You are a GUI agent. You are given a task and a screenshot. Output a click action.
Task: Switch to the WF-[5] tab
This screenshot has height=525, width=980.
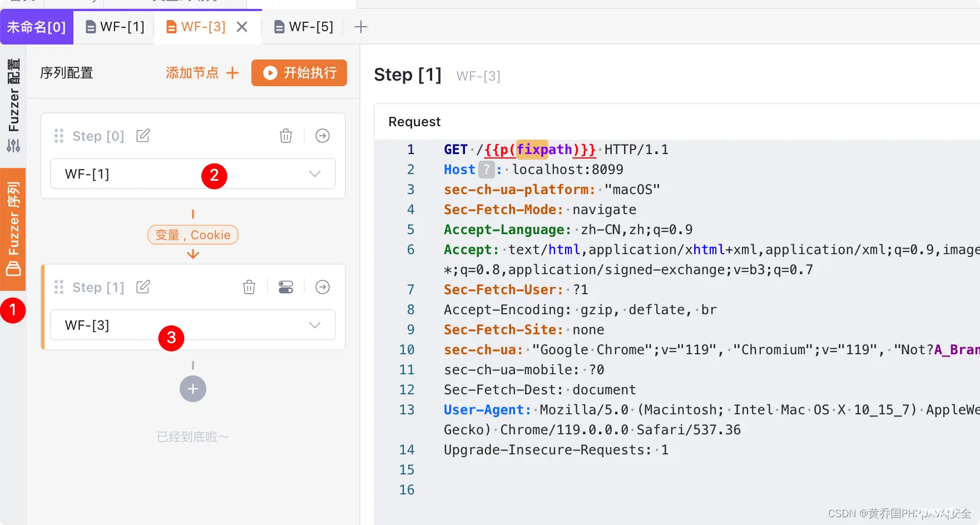(304, 27)
